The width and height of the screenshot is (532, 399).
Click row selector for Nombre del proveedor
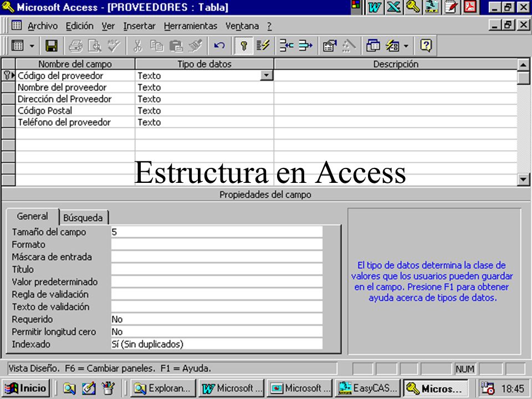click(8, 87)
